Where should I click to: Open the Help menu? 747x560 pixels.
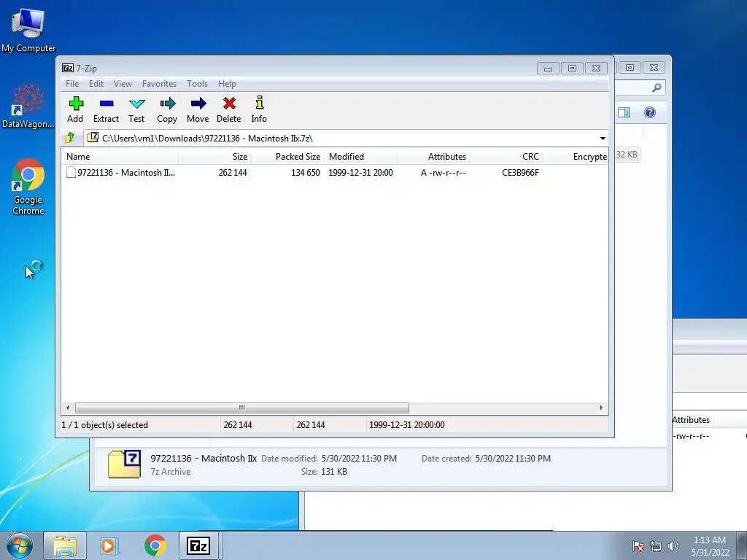[227, 84]
